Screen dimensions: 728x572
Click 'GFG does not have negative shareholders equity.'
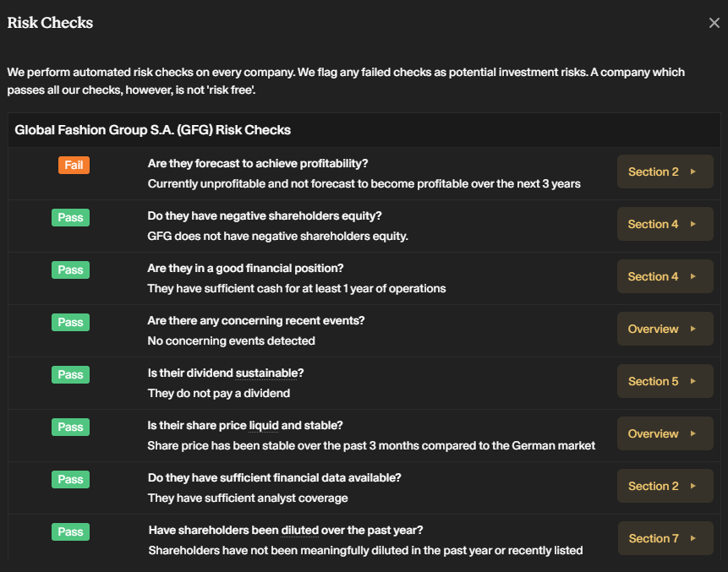click(277, 237)
